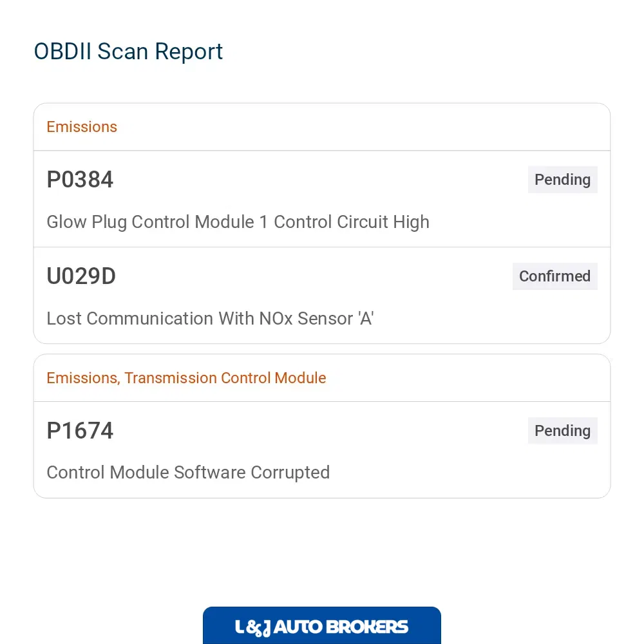Click AUTO BROKERS text in logo

[341, 627]
